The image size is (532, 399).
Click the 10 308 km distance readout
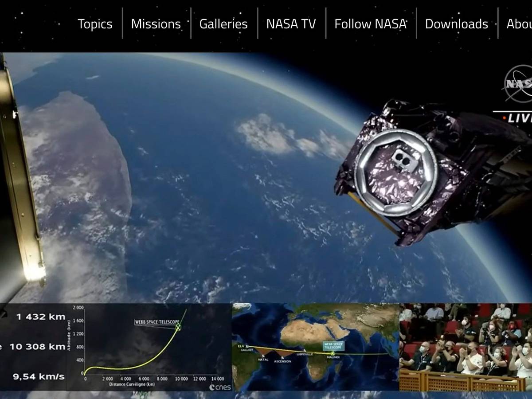tap(37, 347)
